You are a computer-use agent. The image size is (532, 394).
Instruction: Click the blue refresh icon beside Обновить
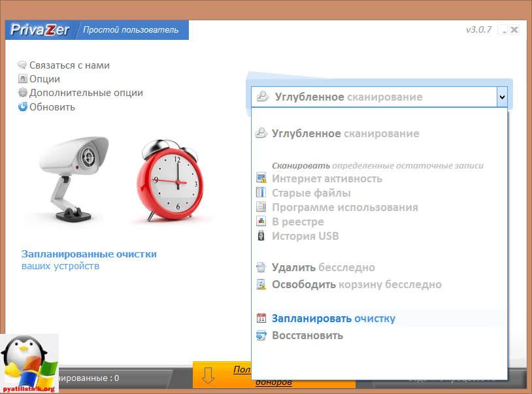pos(22,107)
